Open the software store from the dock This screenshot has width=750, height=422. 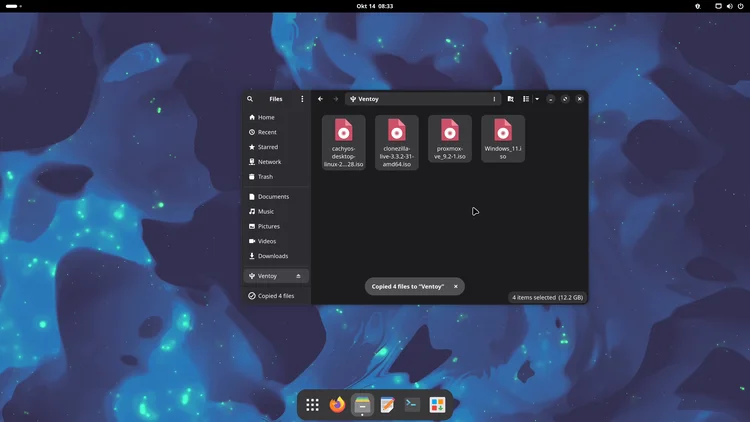437,405
